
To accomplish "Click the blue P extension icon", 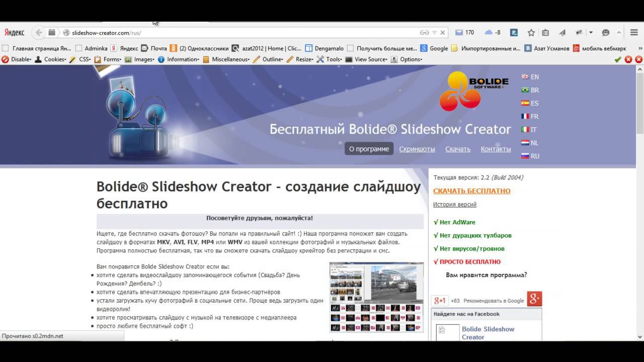I will pos(514,33).
